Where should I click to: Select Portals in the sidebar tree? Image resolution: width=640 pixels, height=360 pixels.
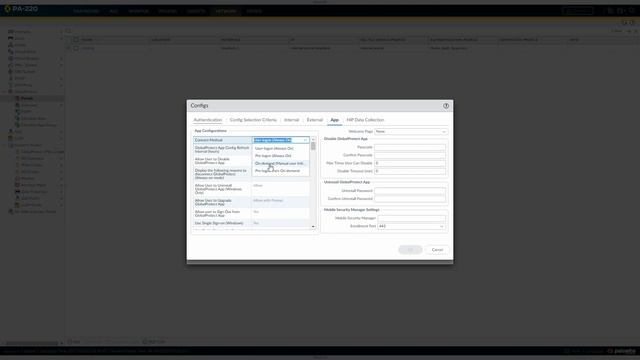[x=27, y=98]
